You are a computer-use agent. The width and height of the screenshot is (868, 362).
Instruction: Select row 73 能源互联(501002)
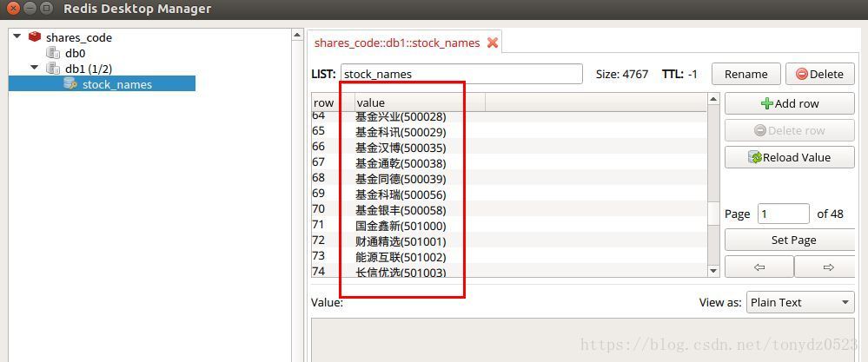tap(508, 256)
